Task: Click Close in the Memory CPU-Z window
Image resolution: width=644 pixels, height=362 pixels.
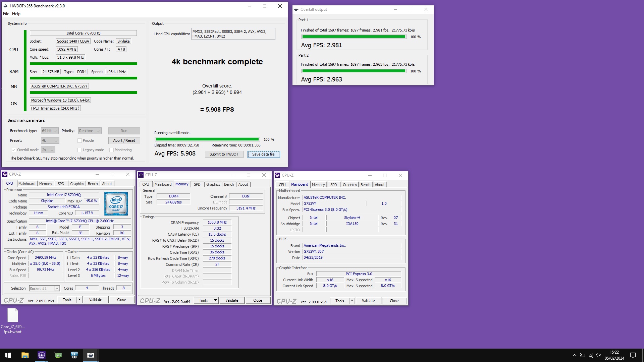Action: 258,300
